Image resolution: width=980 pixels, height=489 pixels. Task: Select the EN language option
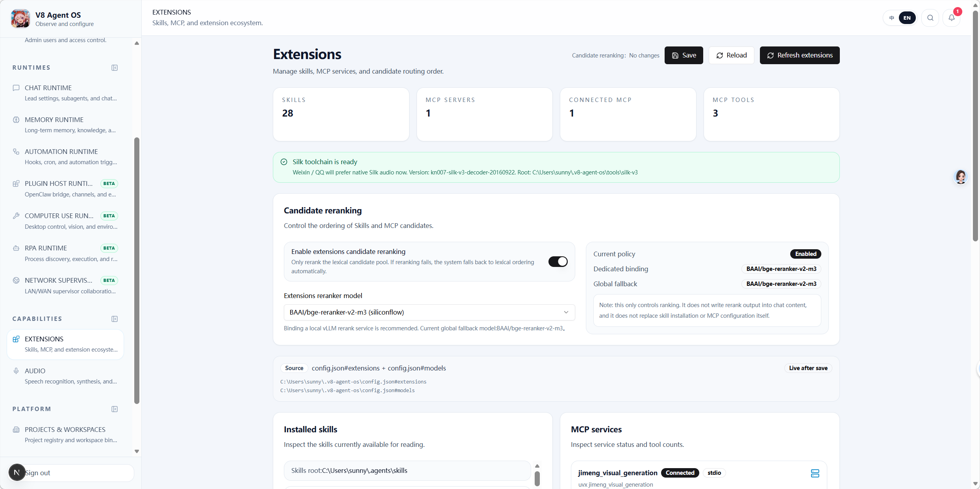pyautogui.click(x=907, y=18)
